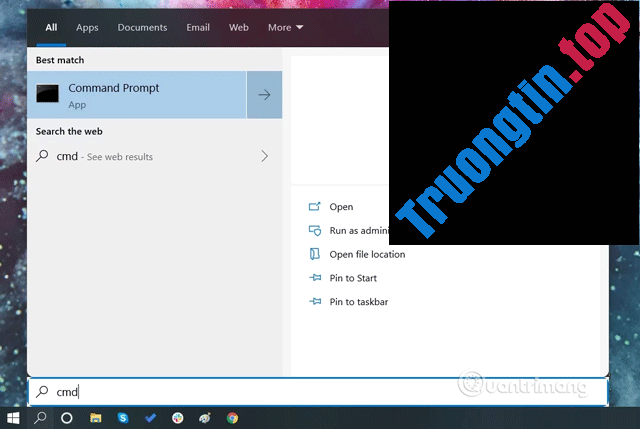Open Microsoft To Do checkmark icon in taskbar
Image resolution: width=640 pixels, height=429 pixels.
(x=150, y=418)
